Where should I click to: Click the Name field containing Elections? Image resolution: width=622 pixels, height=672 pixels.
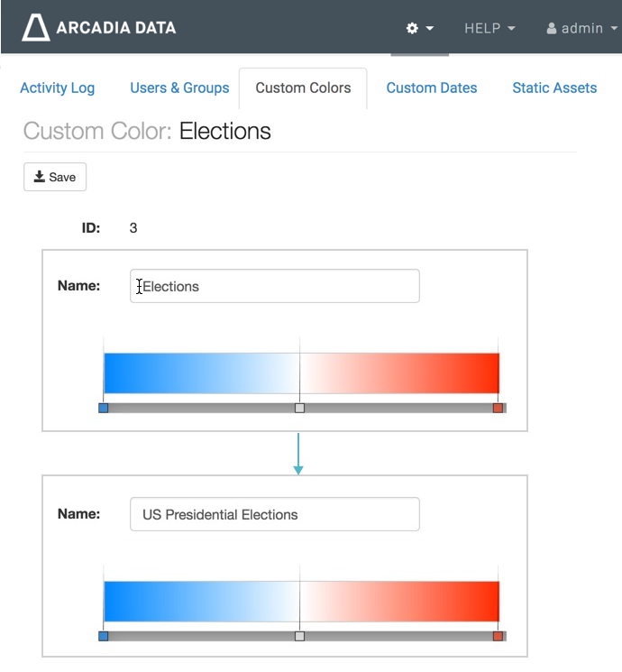click(x=274, y=286)
